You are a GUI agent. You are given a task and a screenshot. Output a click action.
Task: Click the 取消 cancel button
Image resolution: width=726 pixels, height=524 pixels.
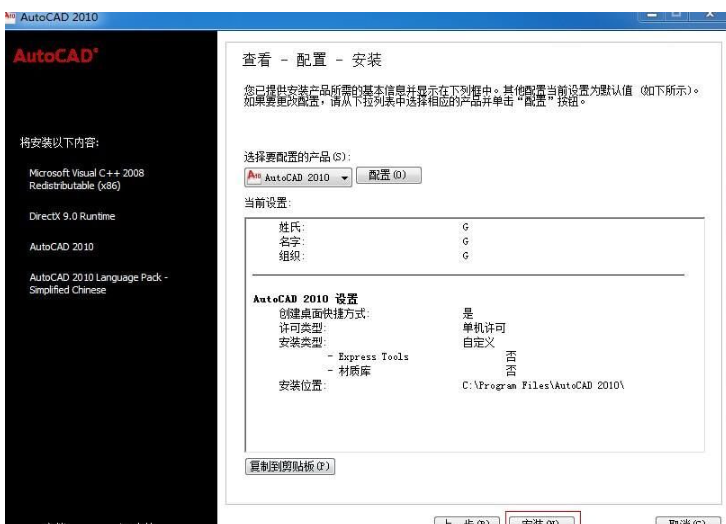click(688, 520)
